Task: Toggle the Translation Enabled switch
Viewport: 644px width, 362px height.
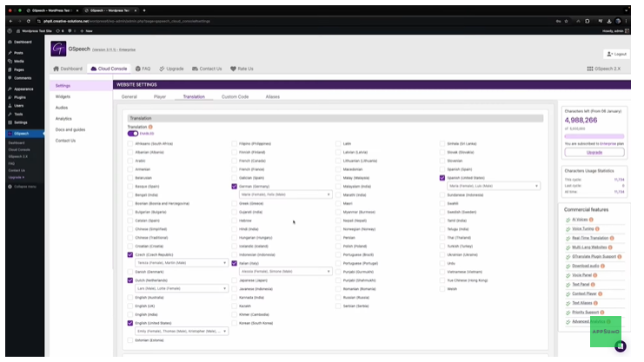Action: (133, 133)
